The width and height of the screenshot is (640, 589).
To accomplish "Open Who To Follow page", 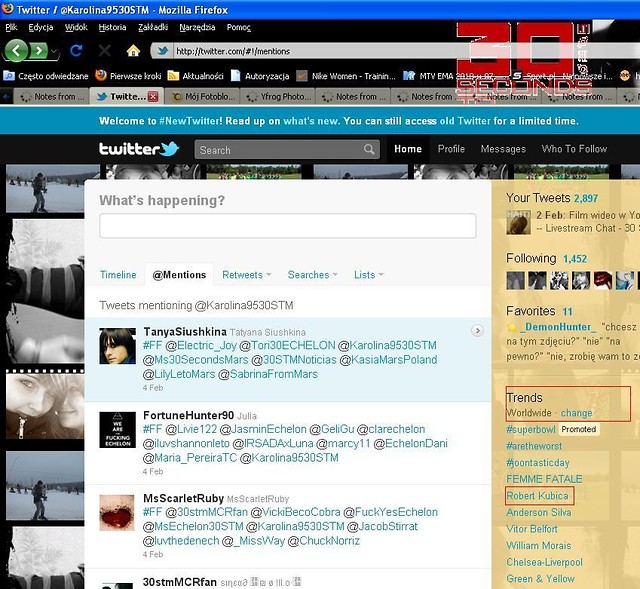I will pos(574,149).
